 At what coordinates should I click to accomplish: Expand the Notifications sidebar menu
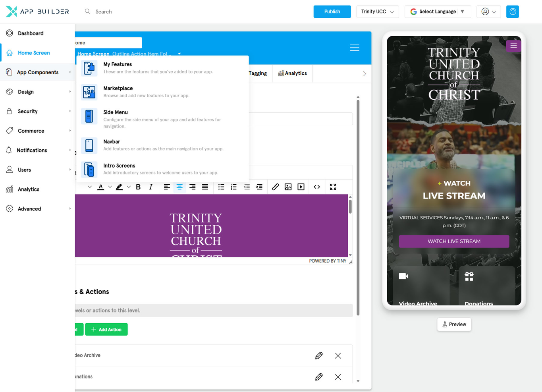37,150
